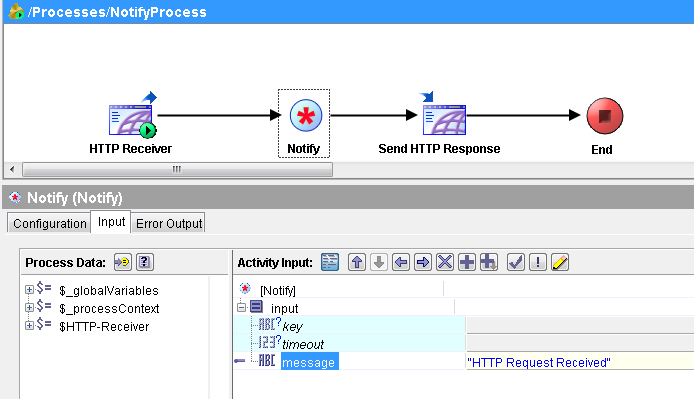Click the Move Down arrow button
Screen dimensions: 694x399
(x=379, y=262)
